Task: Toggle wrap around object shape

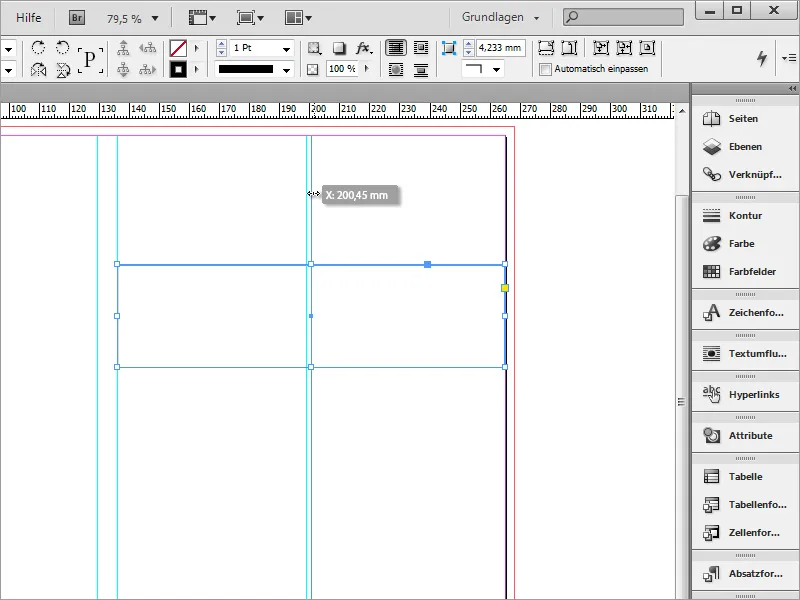Action: (x=396, y=69)
